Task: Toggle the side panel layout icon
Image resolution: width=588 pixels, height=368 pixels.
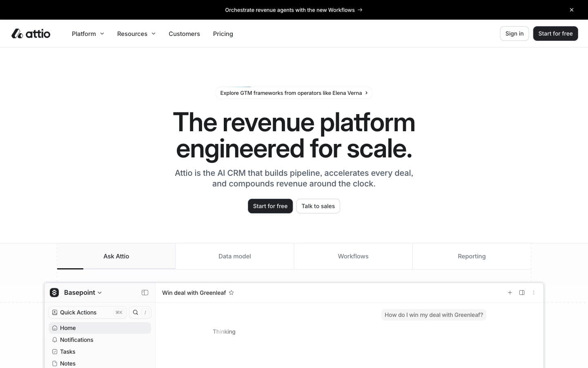Action: [x=522, y=292]
